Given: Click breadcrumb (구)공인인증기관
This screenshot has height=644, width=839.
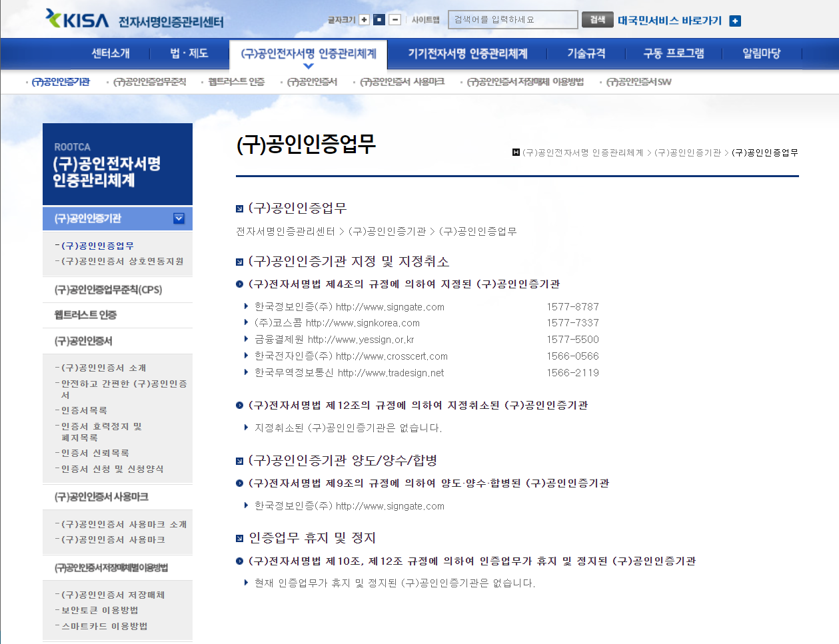Looking at the screenshot, I should pyautogui.click(x=688, y=153).
